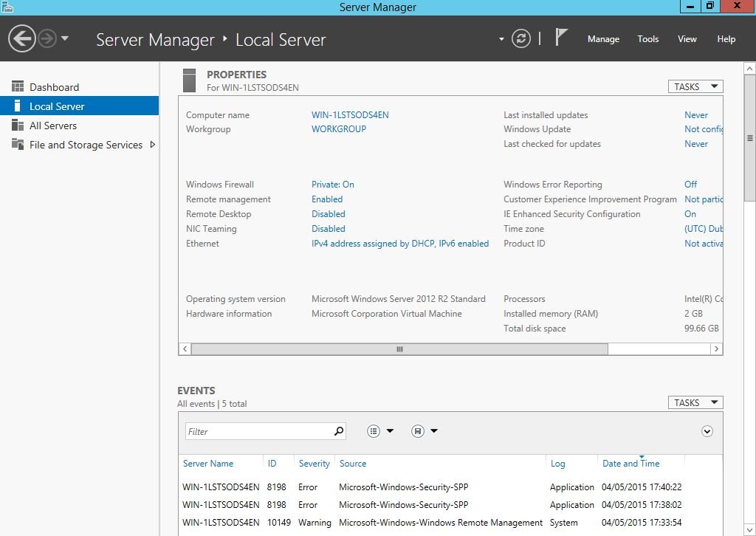Expand the events filter chevron
The height and width of the screenshot is (536, 756).
click(x=707, y=431)
